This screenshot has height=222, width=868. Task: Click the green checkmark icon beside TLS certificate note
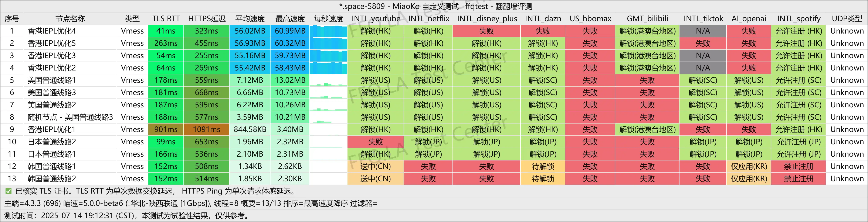coord(9,191)
